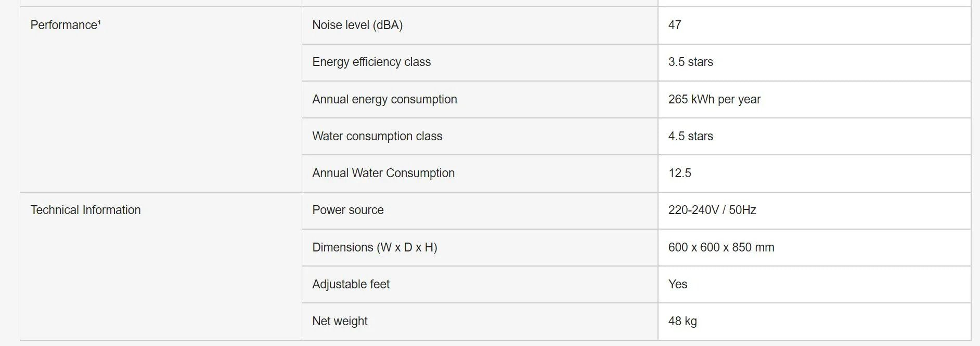Select the 220-240V / 50Hz value

pos(712,210)
